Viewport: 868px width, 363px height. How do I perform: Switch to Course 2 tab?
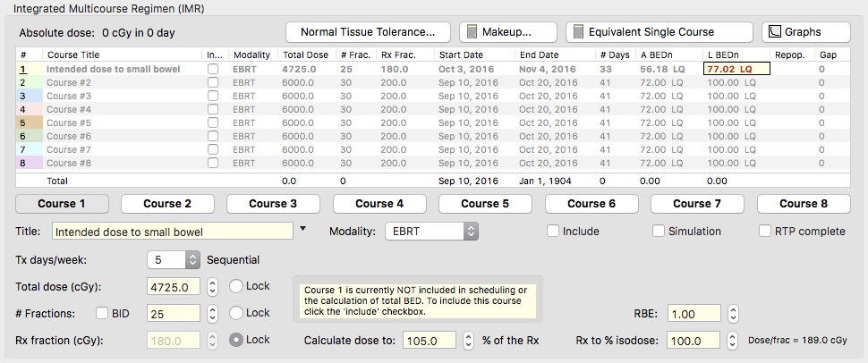coord(166,204)
